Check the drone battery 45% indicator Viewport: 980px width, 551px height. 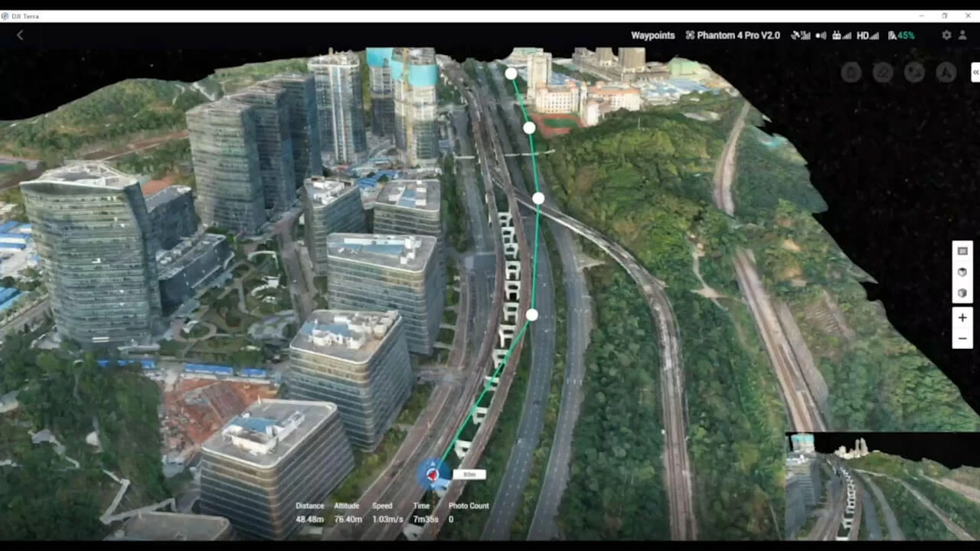(901, 35)
